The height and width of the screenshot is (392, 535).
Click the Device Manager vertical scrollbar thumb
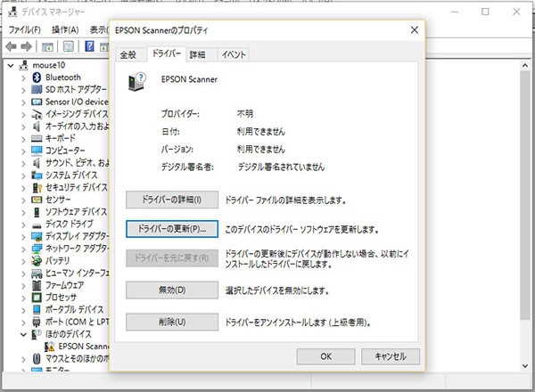525,195
